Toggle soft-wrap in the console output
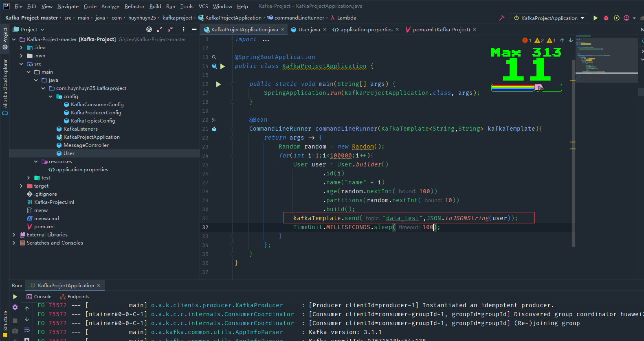Screen dimensions: 644x341 click(27, 330)
